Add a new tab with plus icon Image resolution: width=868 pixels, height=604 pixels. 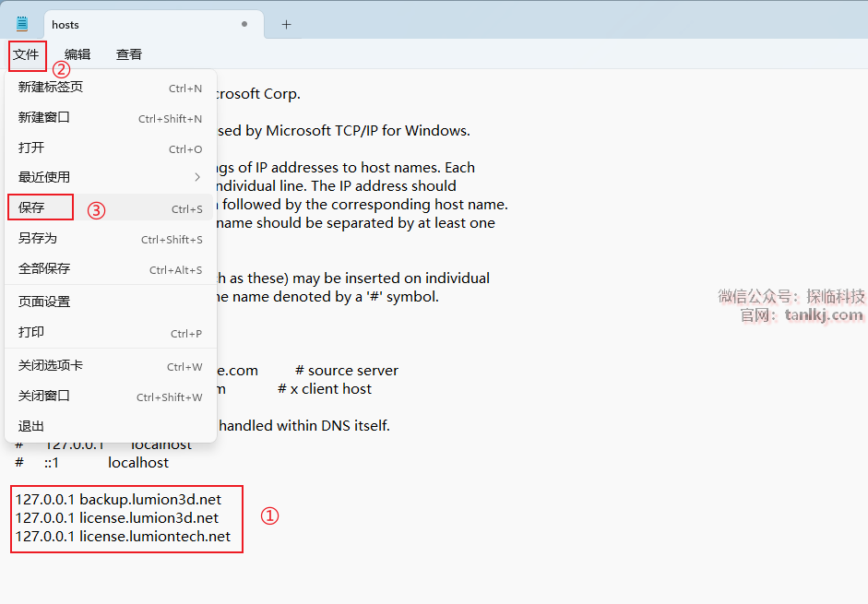[286, 25]
